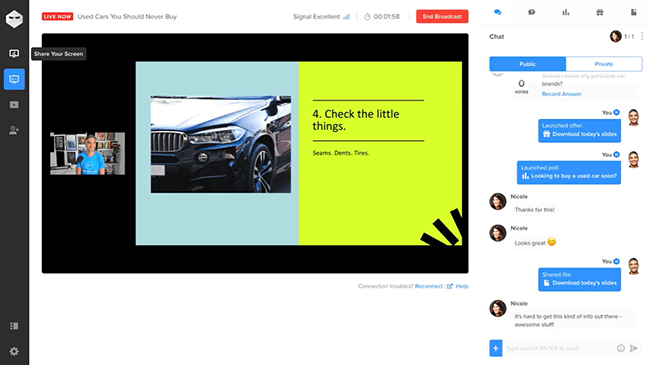Image resolution: width=650 pixels, height=365 pixels.
Task: Click the message Thanks for this!
Action: click(x=534, y=210)
